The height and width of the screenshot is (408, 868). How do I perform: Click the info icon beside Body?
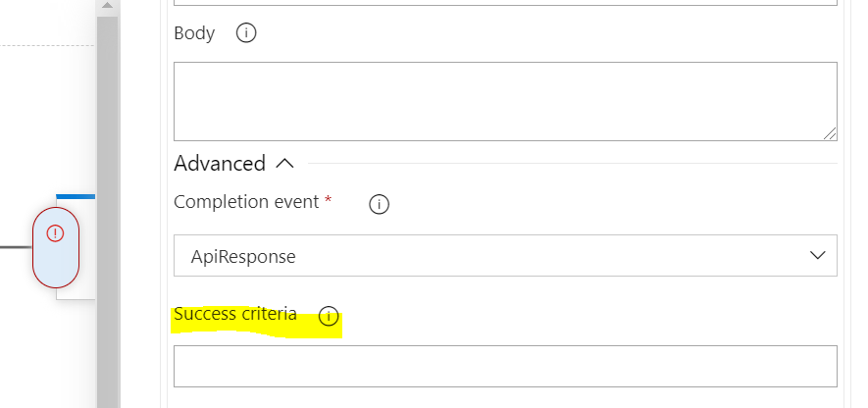click(246, 33)
